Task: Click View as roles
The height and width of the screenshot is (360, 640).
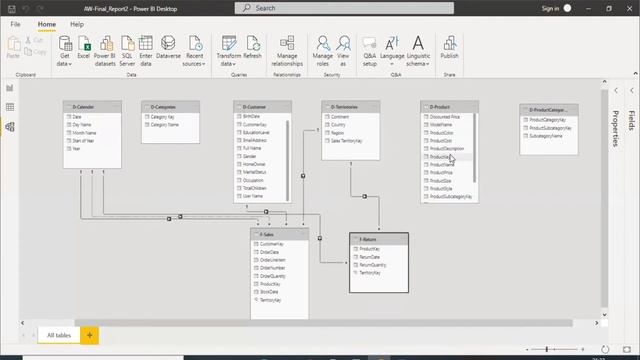Action: [343, 51]
